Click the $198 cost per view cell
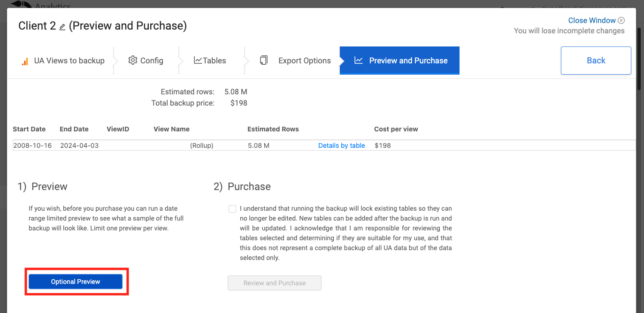This screenshot has width=644, height=313. click(383, 145)
